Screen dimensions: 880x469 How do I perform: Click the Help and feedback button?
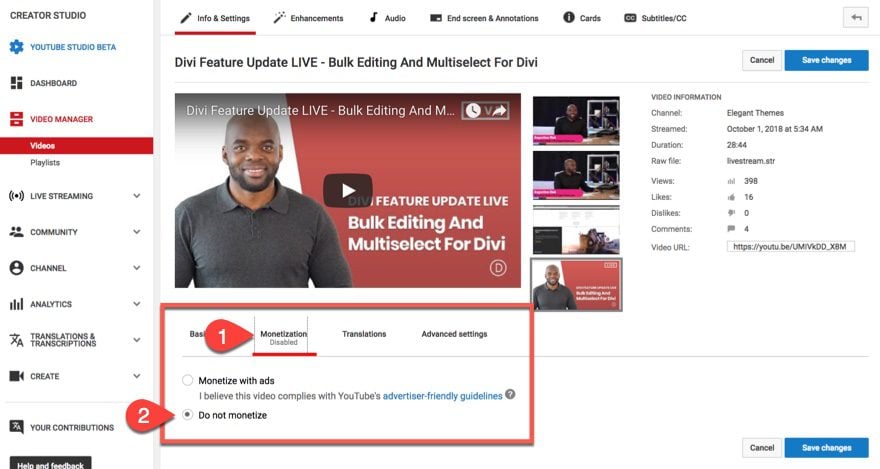(x=51, y=463)
